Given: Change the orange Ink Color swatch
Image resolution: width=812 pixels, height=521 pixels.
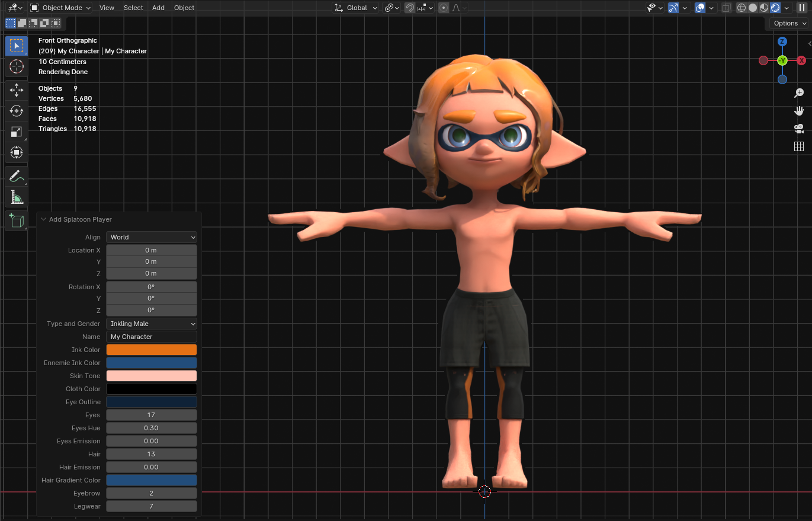Looking at the screenshot, I should tap(151, 350).
